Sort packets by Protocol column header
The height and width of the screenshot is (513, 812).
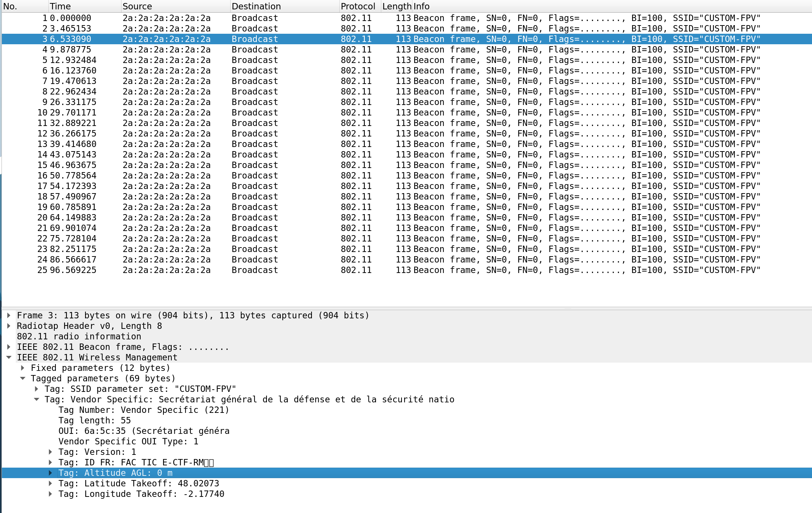pyautogui.click(x=358, y=6)
